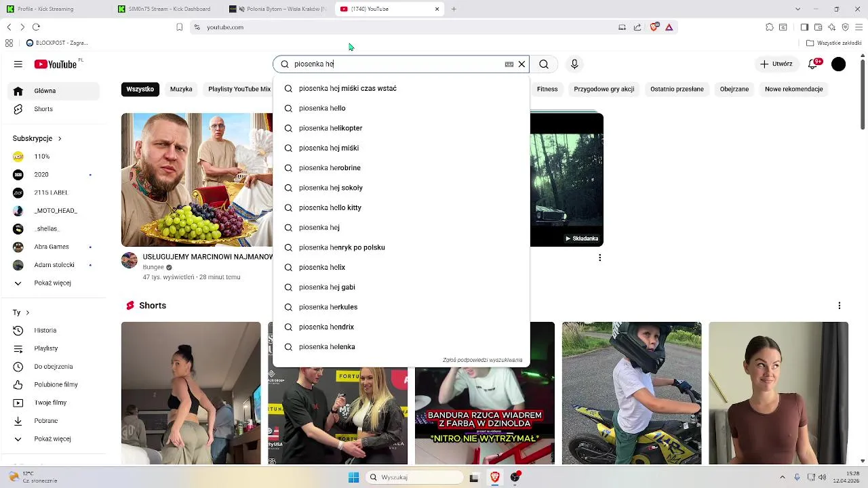Viewport: 868px width, 488px height.
Task: Expand the Ty section arrow
Action: click(27, 312)
